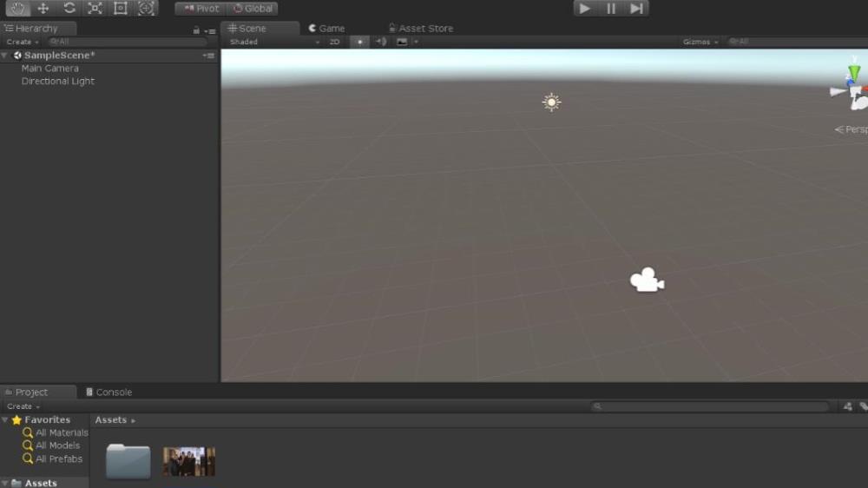Click the Project search field
Viewport: 868px width, 488px height.
(711, 406)
